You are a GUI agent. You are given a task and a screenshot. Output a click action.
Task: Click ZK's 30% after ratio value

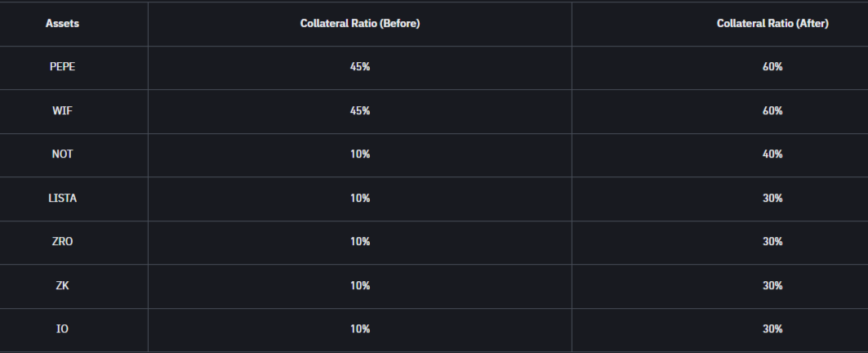[772, 285]
